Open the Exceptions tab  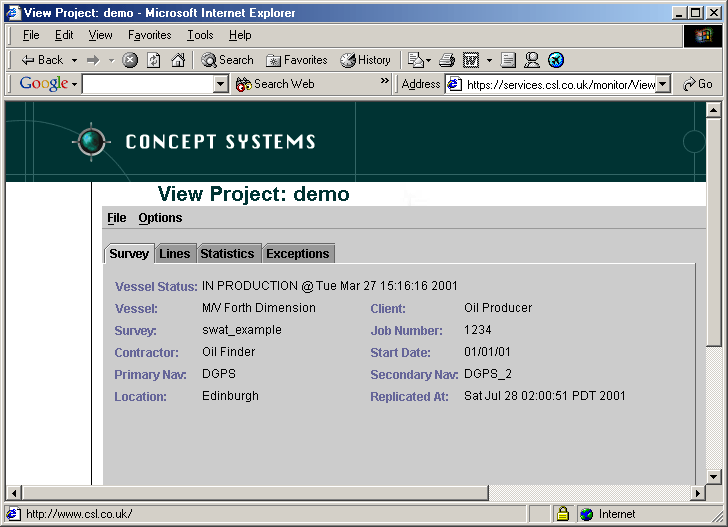coord(297,254)
